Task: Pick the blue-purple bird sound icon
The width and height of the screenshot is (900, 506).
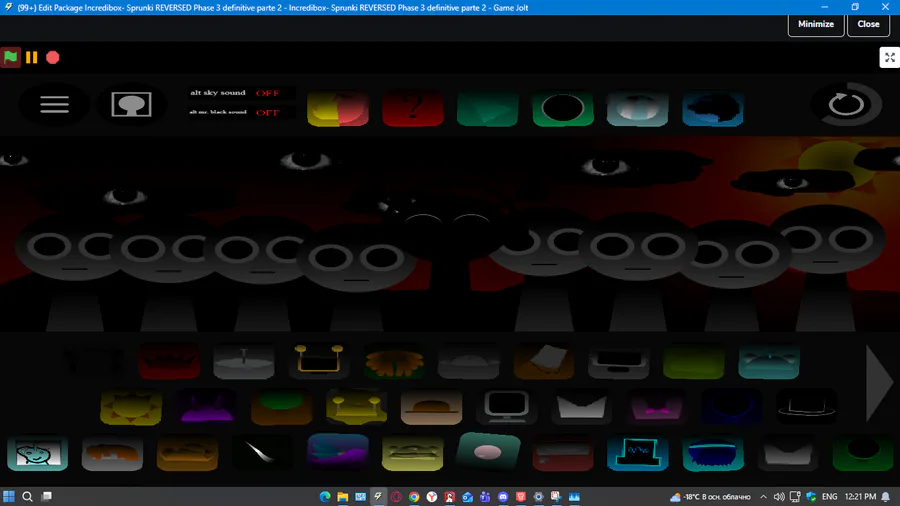Action: coord(338,451)
